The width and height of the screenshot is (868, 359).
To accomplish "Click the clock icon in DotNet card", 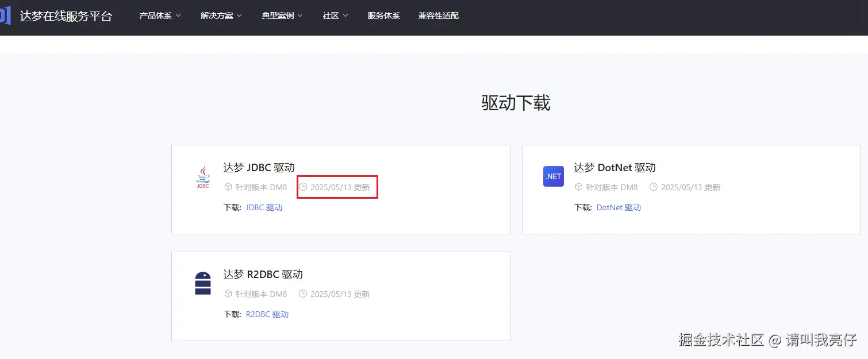I will (x=654, y=187).
